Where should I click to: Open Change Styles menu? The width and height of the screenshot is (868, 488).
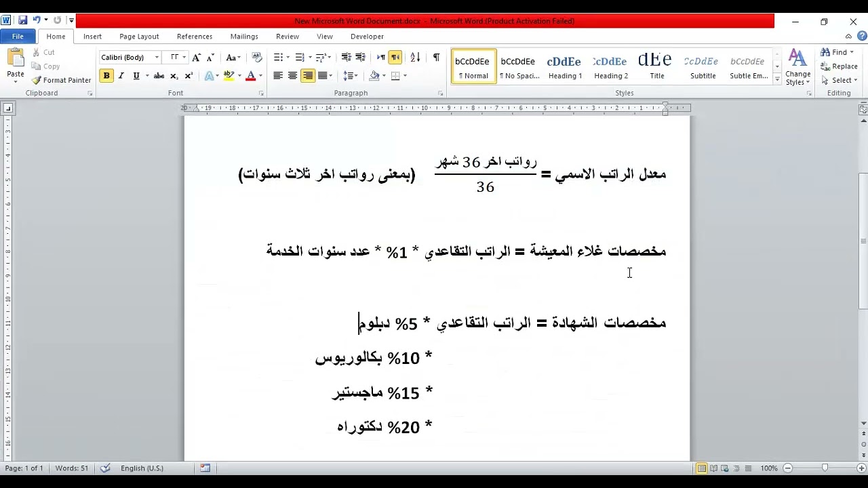click(798, 68)
